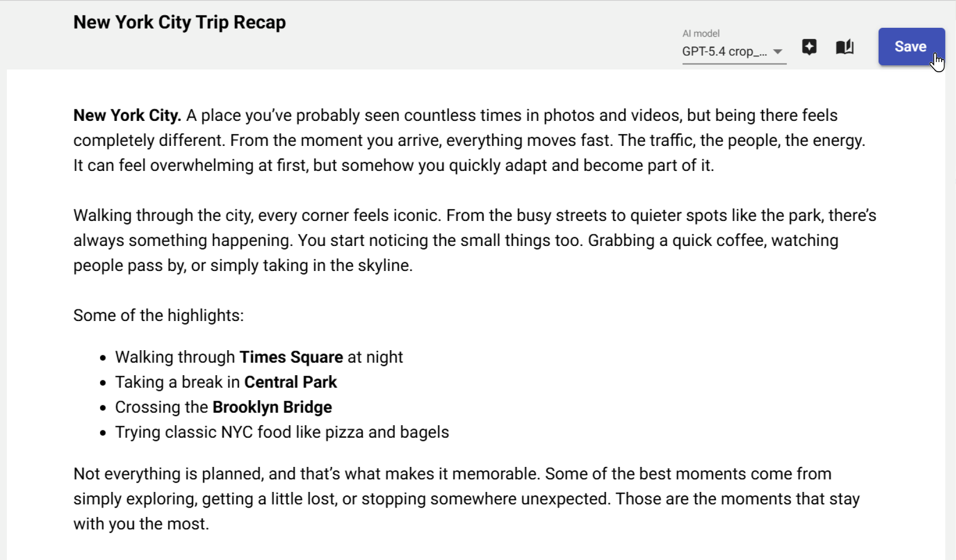Click the bold "New York City." opening text
The height and width of the screenshot is (560, 956).
(127, 115)
